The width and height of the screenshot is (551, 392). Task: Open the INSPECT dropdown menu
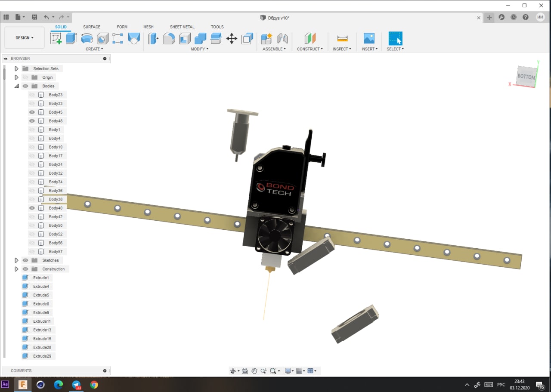(342, 49)
